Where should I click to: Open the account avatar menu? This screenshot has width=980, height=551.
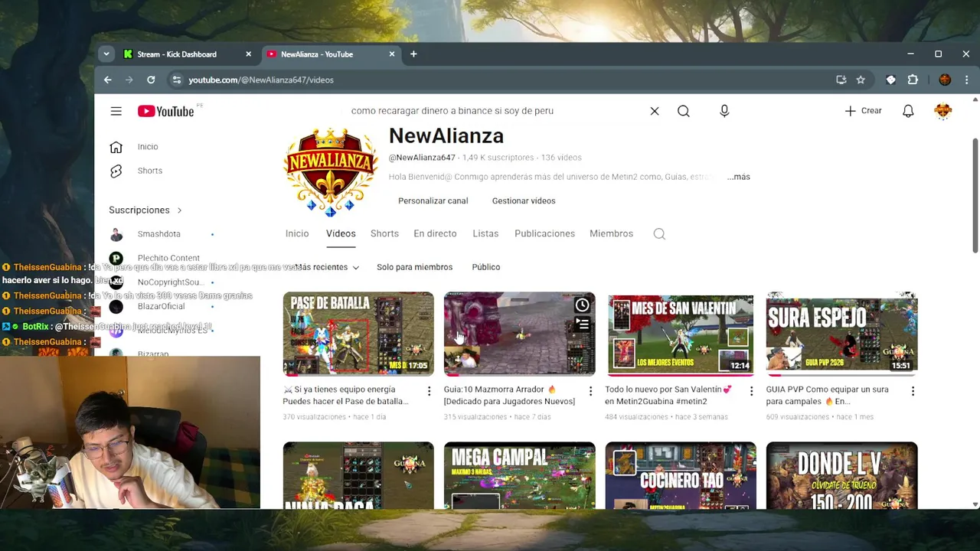pyautogui.click(x=943, y=111)
